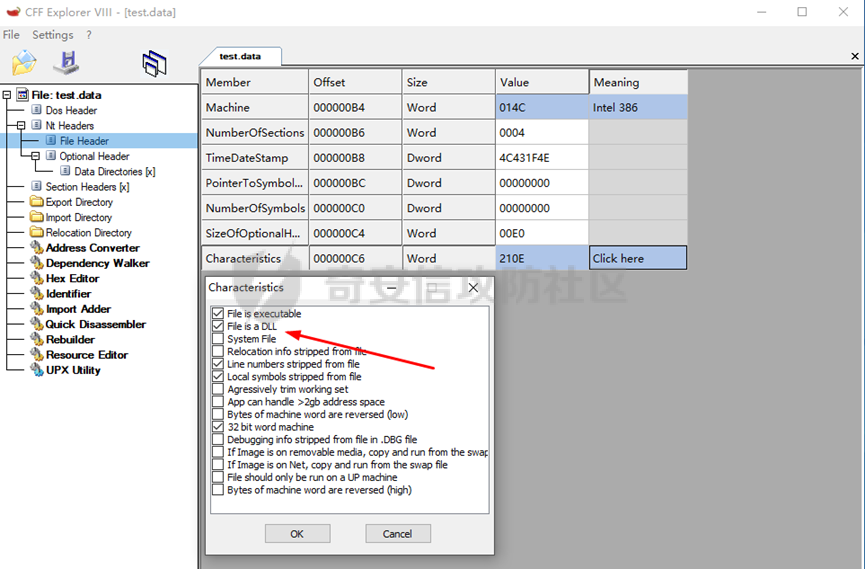Image resolution: width=865 pixels, height=569 pixels.
Task: Open the Dependency Walker tool
Action: coord(97,263)
